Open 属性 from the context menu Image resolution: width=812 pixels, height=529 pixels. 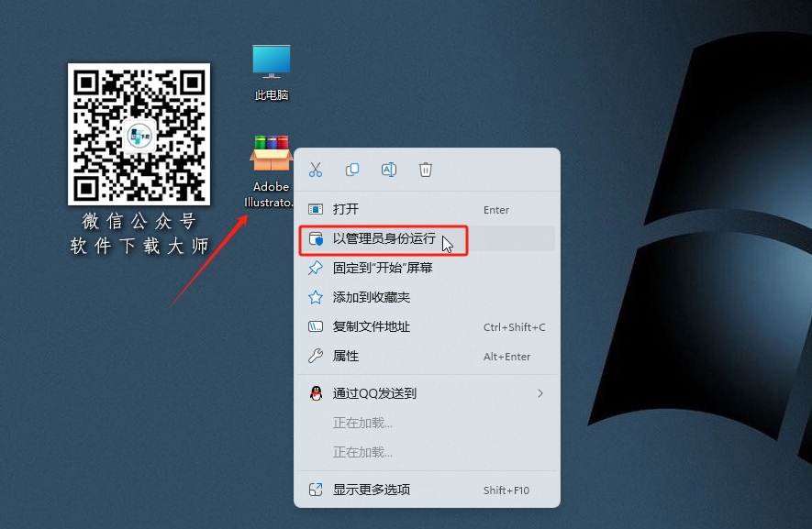427,356
